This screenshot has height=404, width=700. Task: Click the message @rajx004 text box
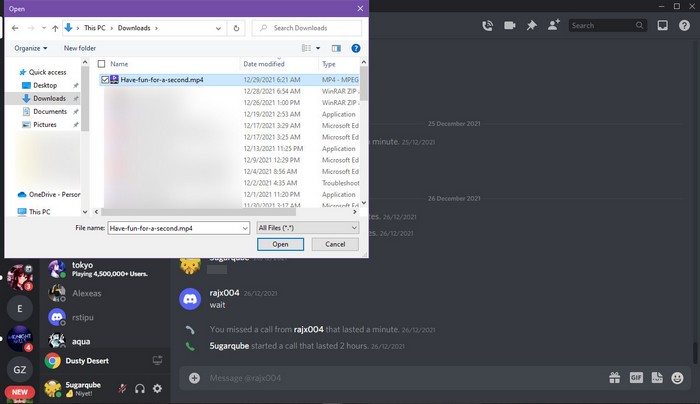tap(402, 378)
